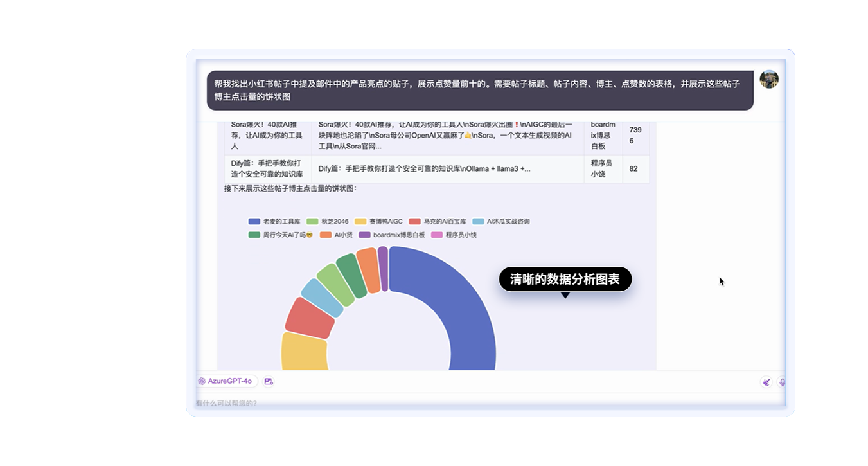This screenshot has width=868, height=466.
Task: Select the red donut slice
Action: tap(310, 318)
